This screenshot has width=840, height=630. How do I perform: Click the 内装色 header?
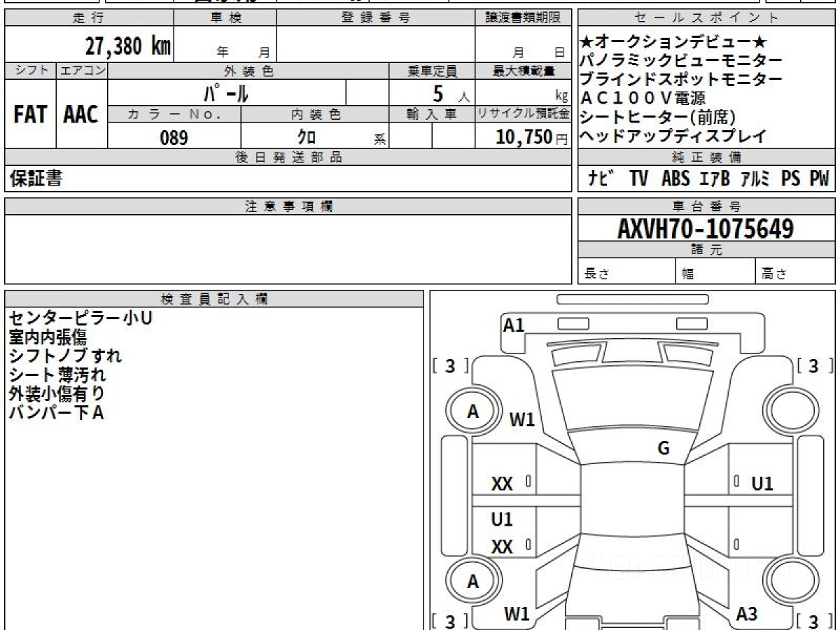point(315,114)
